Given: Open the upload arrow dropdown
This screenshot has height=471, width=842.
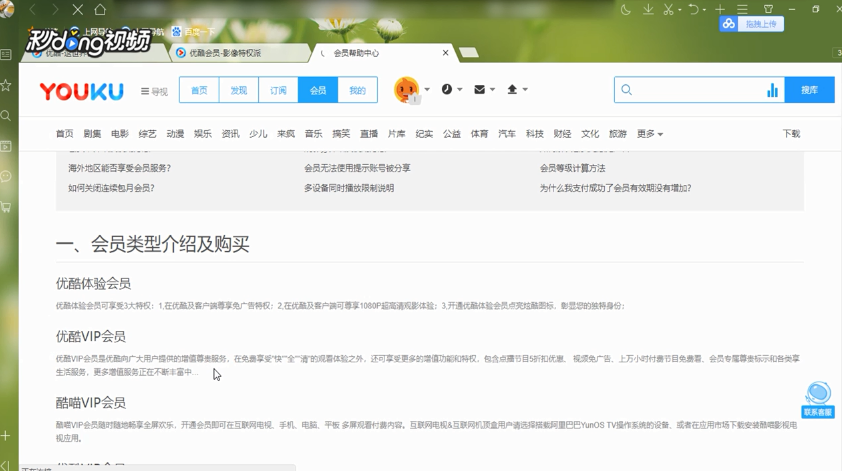Looking at the screenshot, I should (x=517, y=90).
